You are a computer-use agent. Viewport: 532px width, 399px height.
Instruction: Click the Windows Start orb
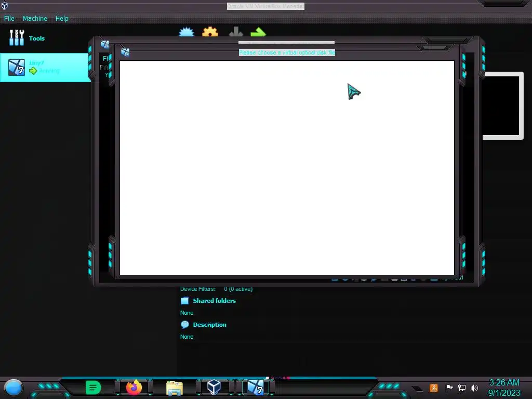(x=14, y=388)
